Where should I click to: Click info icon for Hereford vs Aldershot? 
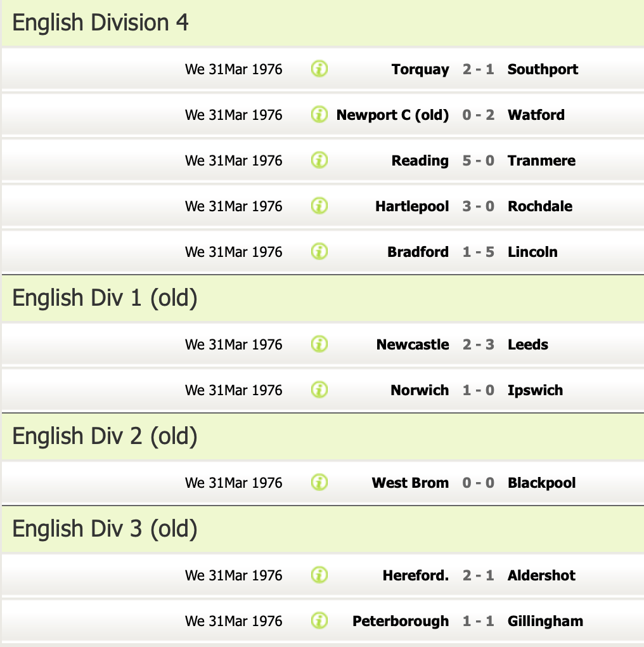[319, 575]
